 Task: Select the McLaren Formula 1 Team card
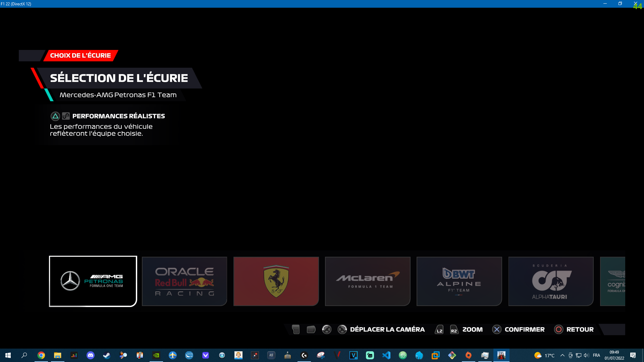coord(368,281)
